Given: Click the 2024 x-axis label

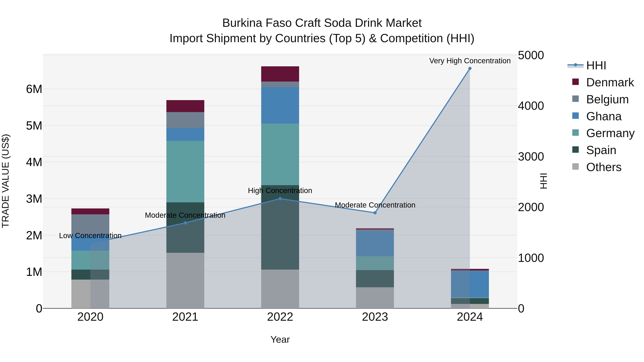Looking at the screenshot, I should coord(470,317).
